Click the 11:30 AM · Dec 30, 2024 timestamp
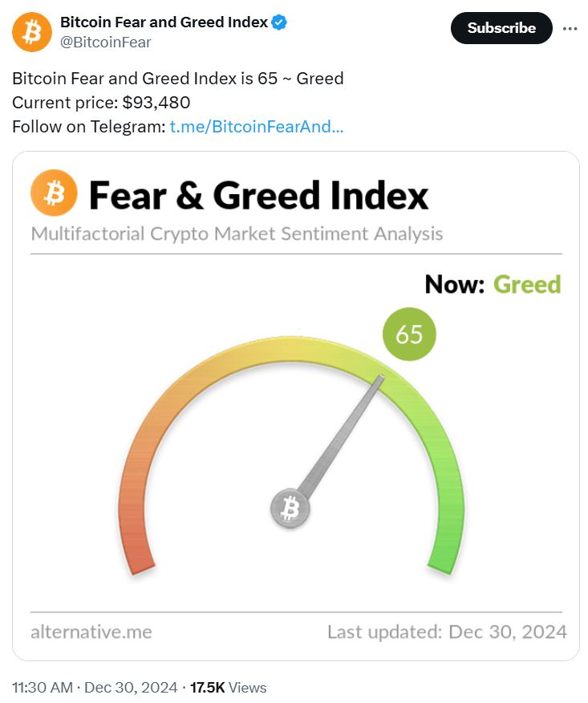Screen dimensions: 588x703 95,687
